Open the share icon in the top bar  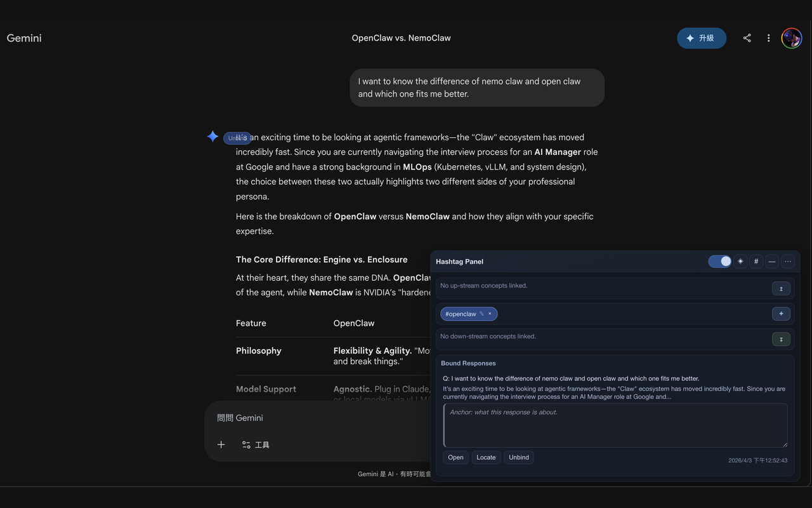747,37
